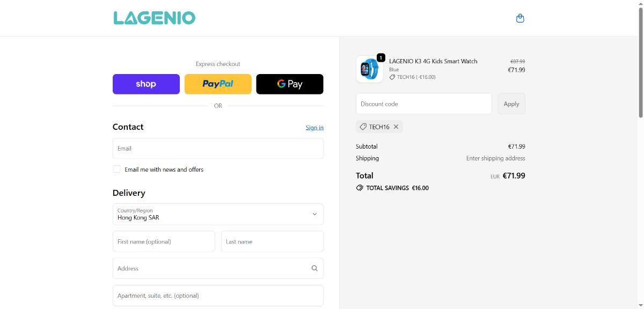Remove the TECH16 discount code tag
This screenshot has width=644, height=309.
[x=396, y=127]
